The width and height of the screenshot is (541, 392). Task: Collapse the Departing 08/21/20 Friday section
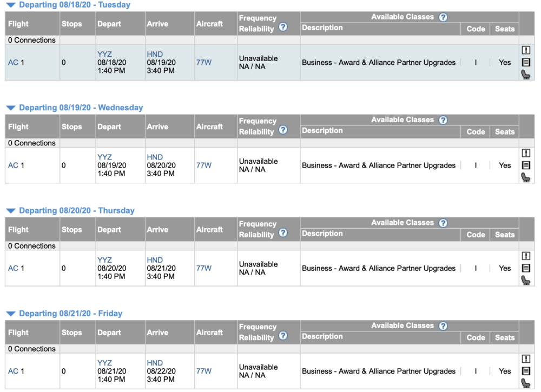pyautogui.click(x=11, y=314)
